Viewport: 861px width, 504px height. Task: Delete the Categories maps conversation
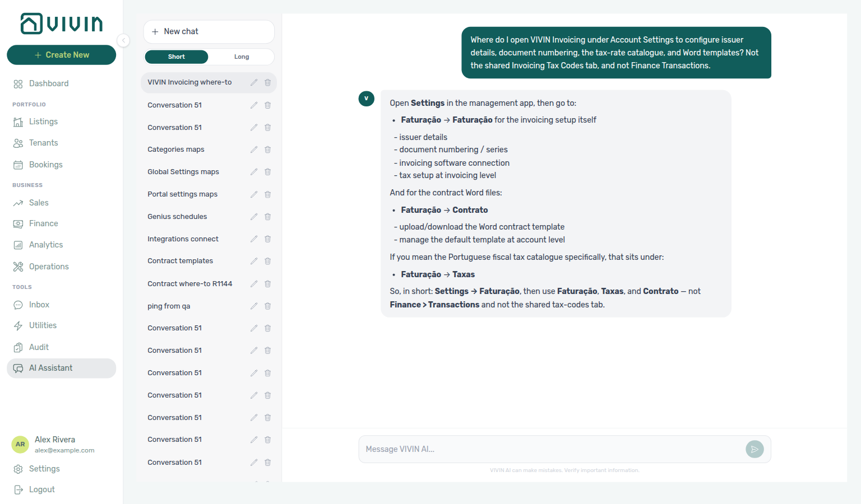click(x=268, y=150)
